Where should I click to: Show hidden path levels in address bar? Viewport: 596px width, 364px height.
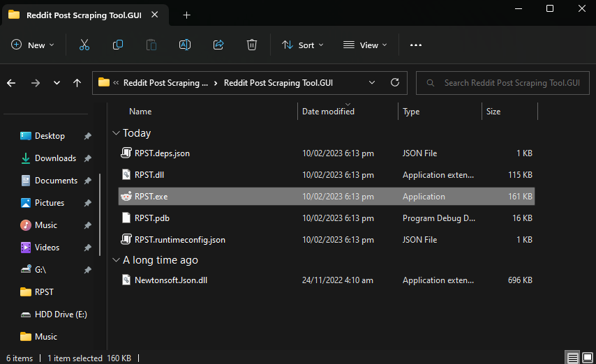click(x=116, y=83)
